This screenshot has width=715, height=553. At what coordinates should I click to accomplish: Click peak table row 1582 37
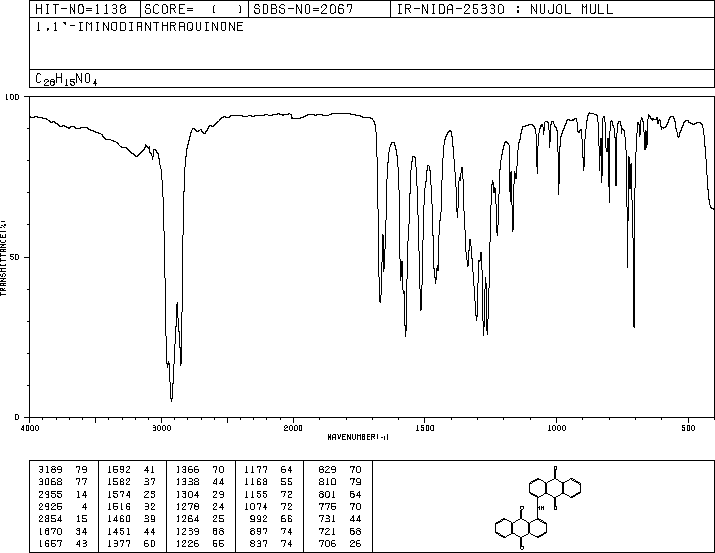pos(131,482)
